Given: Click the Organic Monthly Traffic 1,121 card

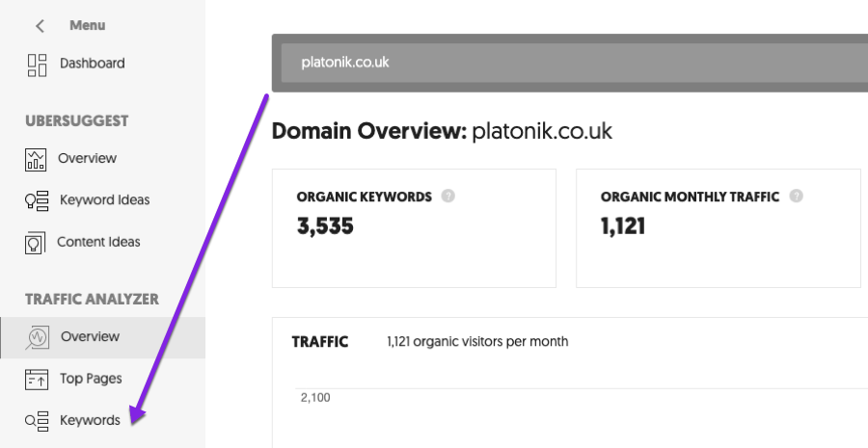Looking at the screenshot, I should point(718,228).
